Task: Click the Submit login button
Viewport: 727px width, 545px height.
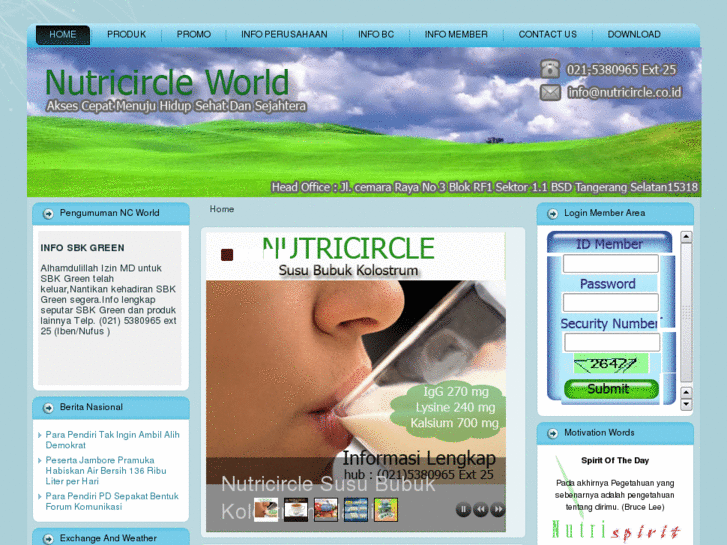Action: (611, 389)
